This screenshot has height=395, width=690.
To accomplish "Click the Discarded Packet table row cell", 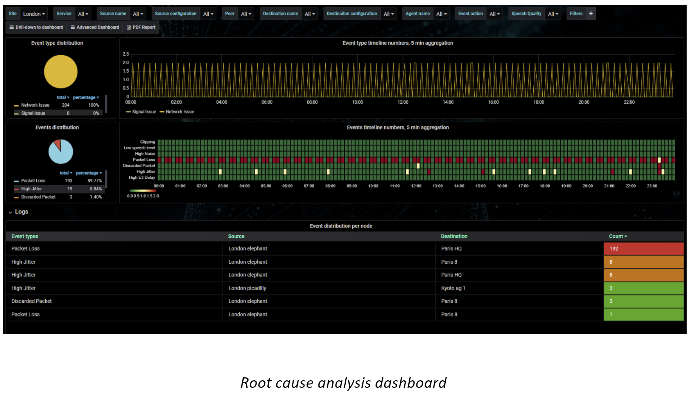I will click(x=32, y=301).
